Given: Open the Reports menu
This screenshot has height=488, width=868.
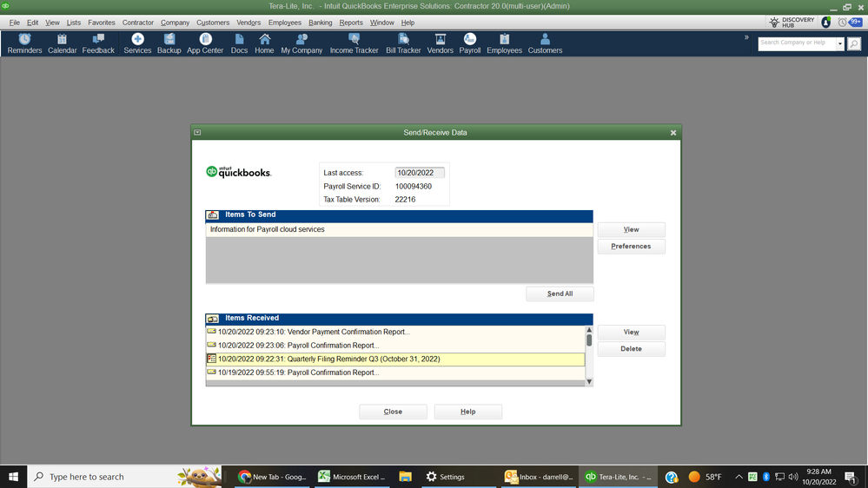Looking at the screenshot, I should point(351,23).
